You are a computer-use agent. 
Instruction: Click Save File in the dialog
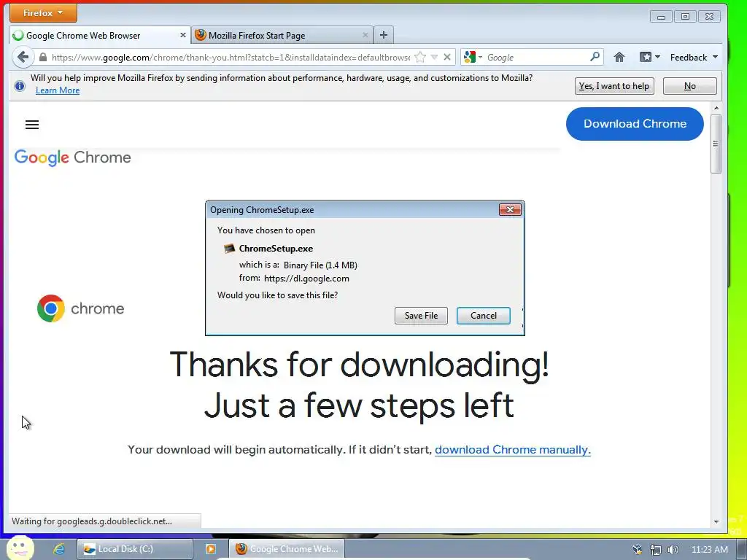point(421,316)
